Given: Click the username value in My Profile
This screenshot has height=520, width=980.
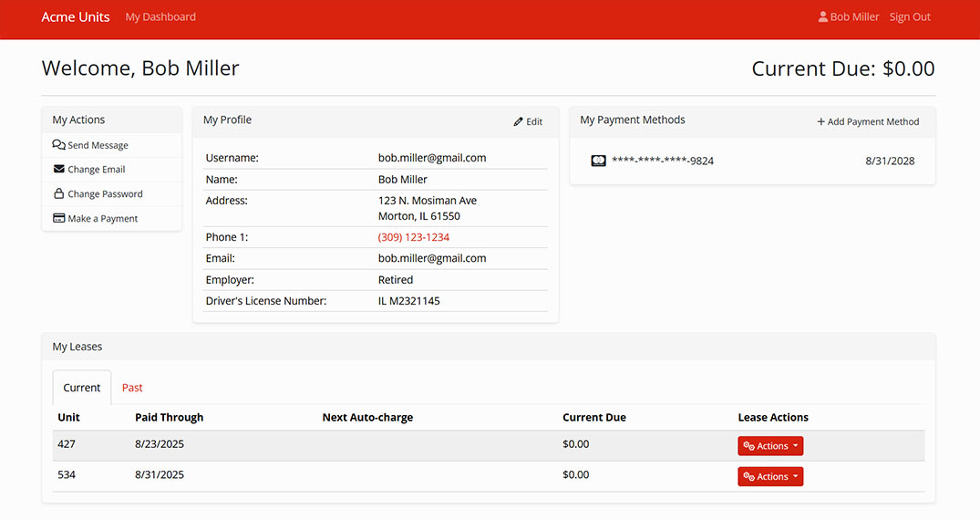Looking at the screenshot, I should pos(432,158).
